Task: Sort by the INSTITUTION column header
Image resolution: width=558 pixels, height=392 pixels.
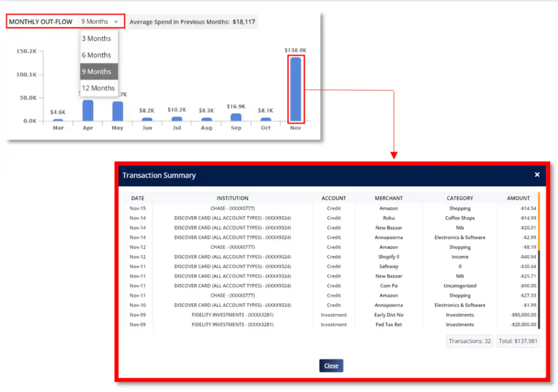Action: pos(232,198)
